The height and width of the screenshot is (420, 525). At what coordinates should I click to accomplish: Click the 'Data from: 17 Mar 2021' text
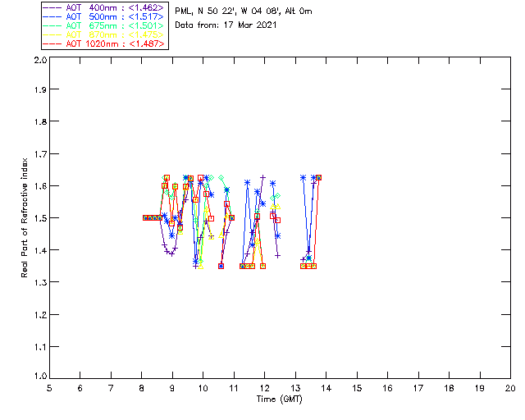[226, 25]
